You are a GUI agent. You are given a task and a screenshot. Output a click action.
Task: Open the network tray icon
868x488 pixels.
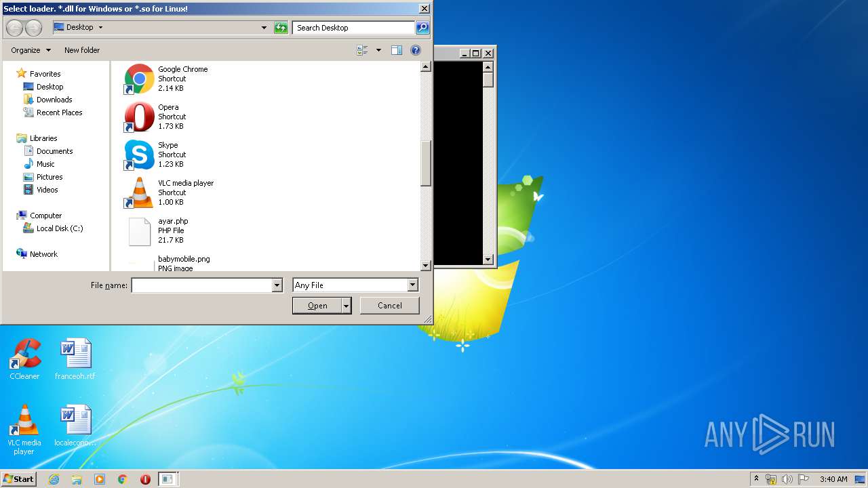(x=771, y=479)
